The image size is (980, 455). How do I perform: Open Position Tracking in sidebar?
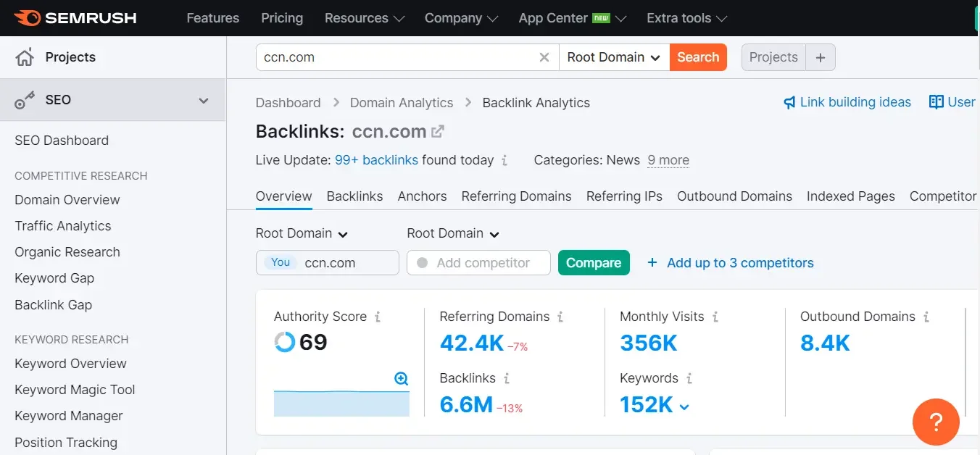point(66,443)
